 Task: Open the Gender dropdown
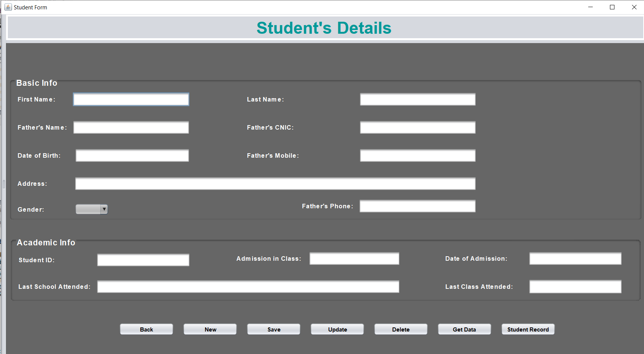click(92, 209)
